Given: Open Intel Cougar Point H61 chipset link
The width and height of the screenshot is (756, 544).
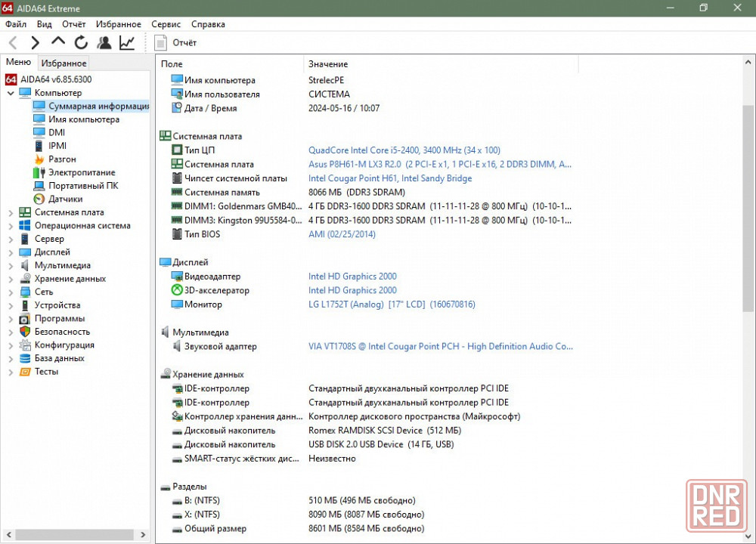Looking at the screenshot, I should coord(390,178).
